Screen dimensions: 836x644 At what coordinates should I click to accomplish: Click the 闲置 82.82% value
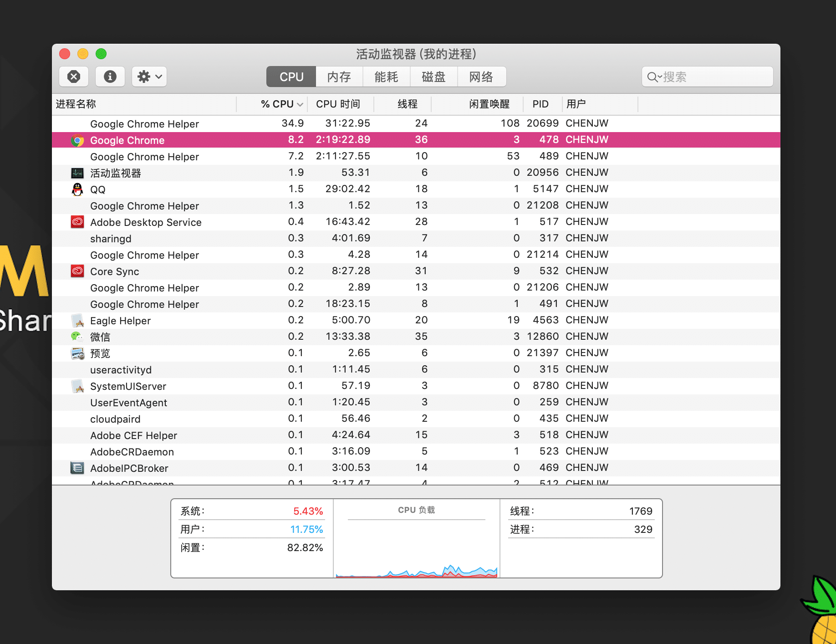(305, 547)
